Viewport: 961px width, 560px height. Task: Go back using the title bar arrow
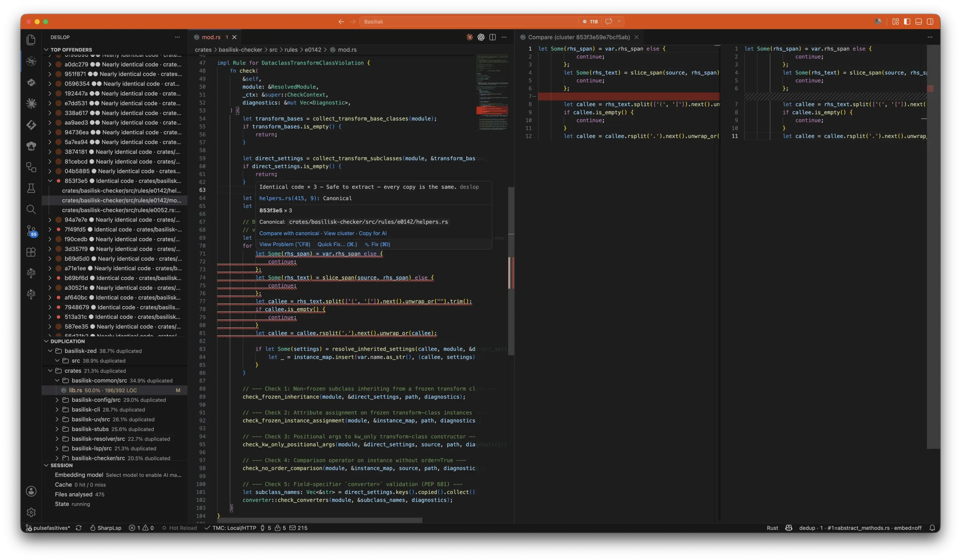(341, 22)
